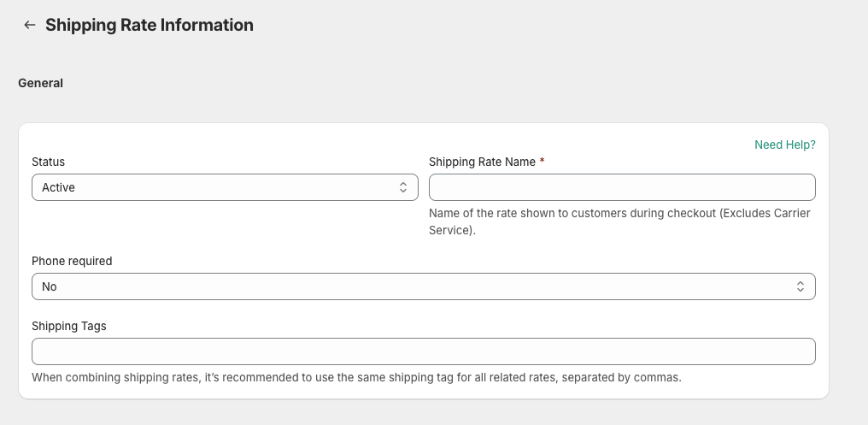Click the Status dropdown up-down chevron icon
Image resolution: width=868 pixels, height=425 pixels.
tap(403, 187)
